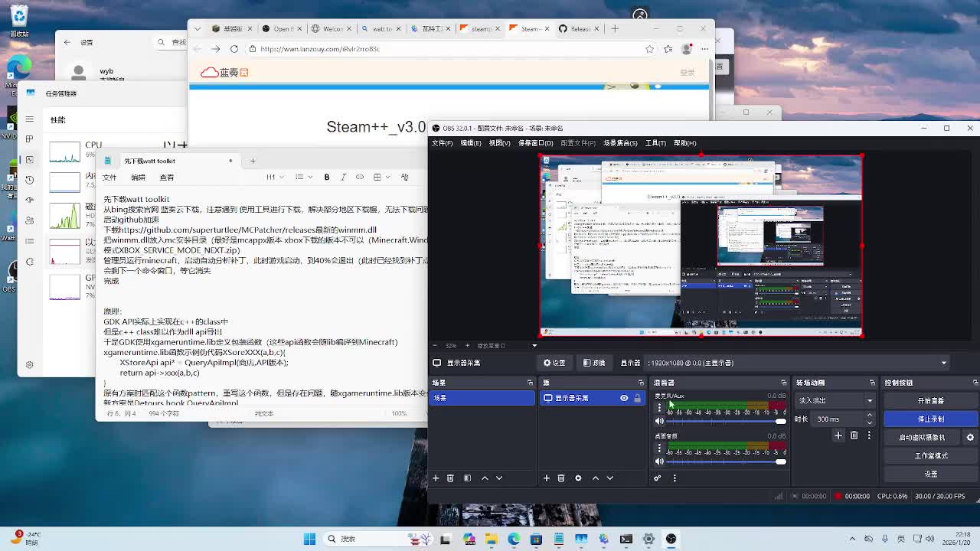Open 麦克风/Aux channel options menu
Image resolution: width=980 pixels, height=551 pixels.
pyautogui.click(x=659, y=408)
